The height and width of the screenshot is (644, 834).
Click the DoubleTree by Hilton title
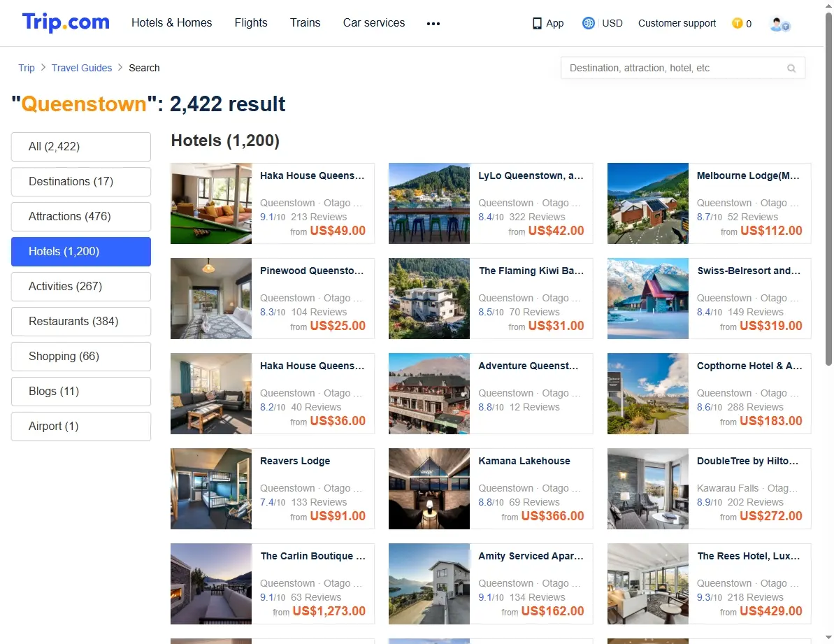(747, 461)
